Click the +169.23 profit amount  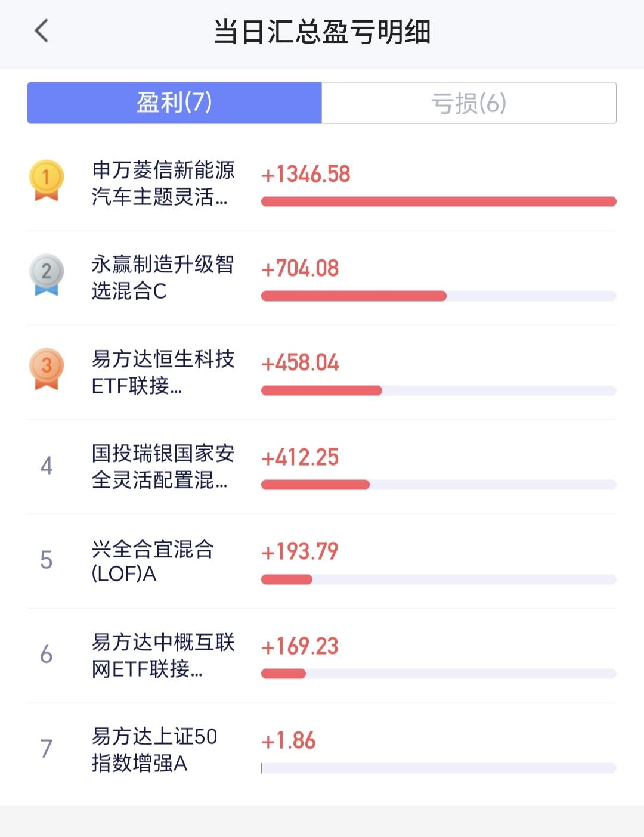(x=300, y=646)
